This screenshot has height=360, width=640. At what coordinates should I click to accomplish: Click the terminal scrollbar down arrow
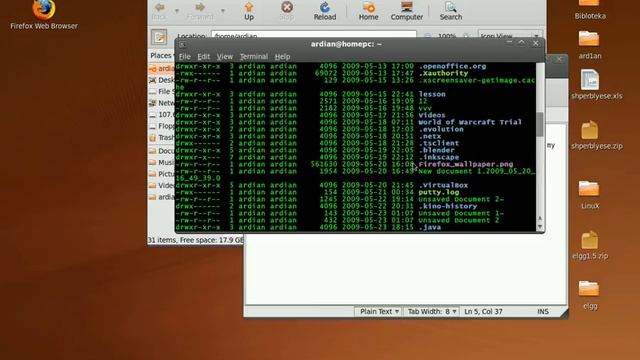click(540, 227)
